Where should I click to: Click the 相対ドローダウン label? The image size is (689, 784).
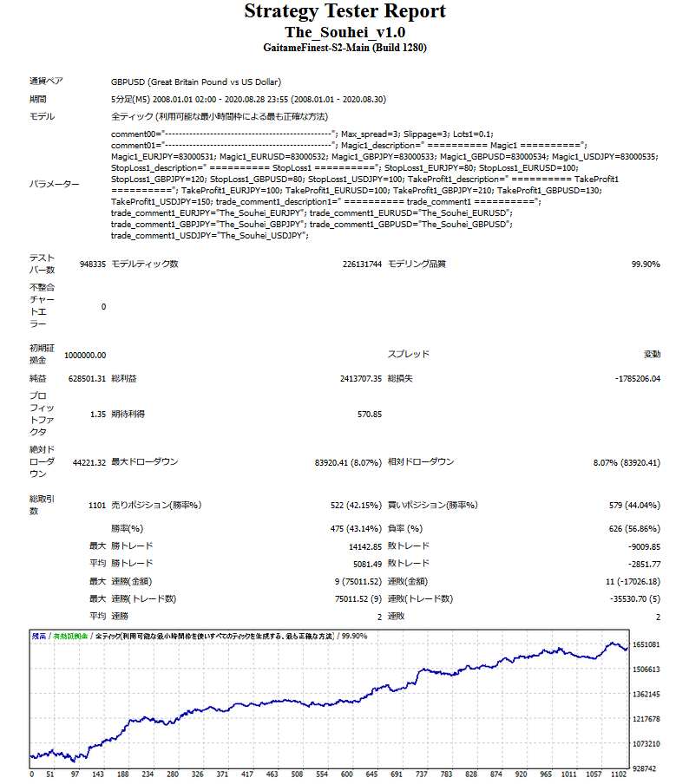[421, 462]
